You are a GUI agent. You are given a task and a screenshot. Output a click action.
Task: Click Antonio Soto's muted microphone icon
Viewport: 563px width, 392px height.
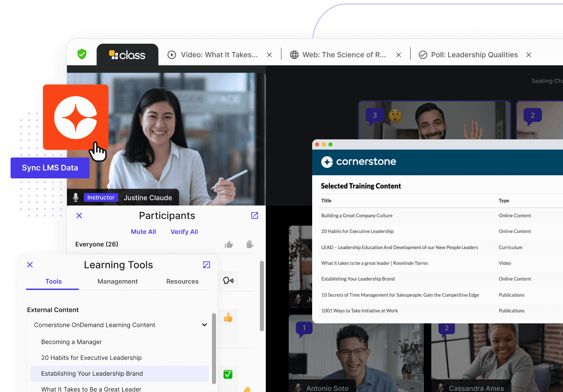298,387
